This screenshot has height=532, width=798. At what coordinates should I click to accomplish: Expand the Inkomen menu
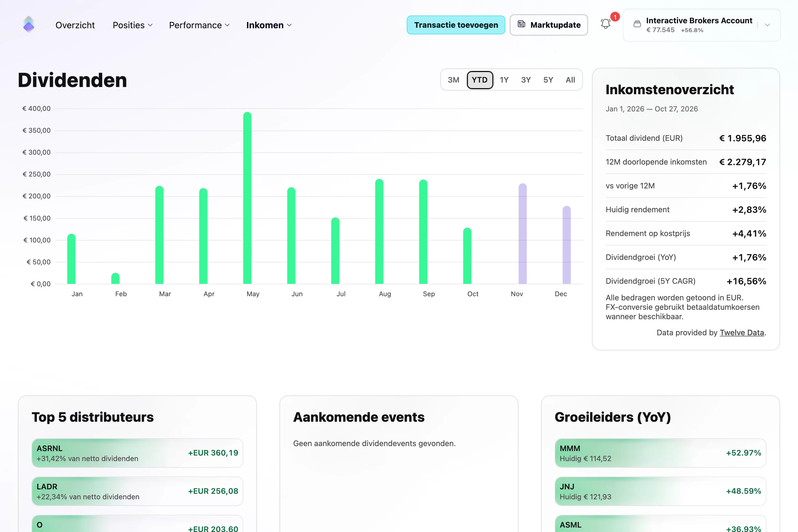(269, 25)
